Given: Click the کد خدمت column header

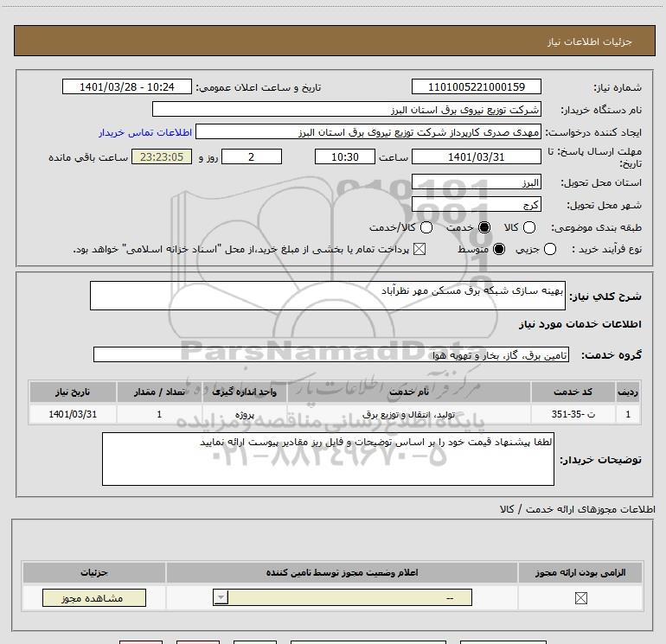Looking at the screenshot, I should point(573,392).
